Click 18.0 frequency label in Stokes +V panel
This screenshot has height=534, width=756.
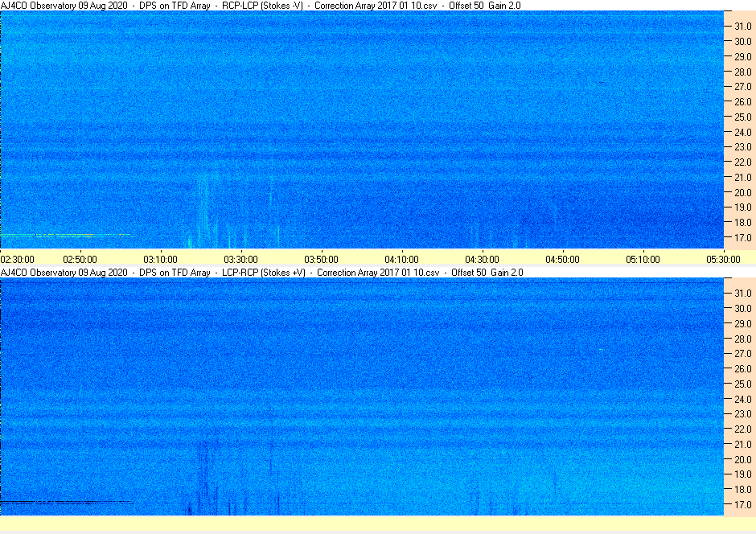click(x=742, y=489)
